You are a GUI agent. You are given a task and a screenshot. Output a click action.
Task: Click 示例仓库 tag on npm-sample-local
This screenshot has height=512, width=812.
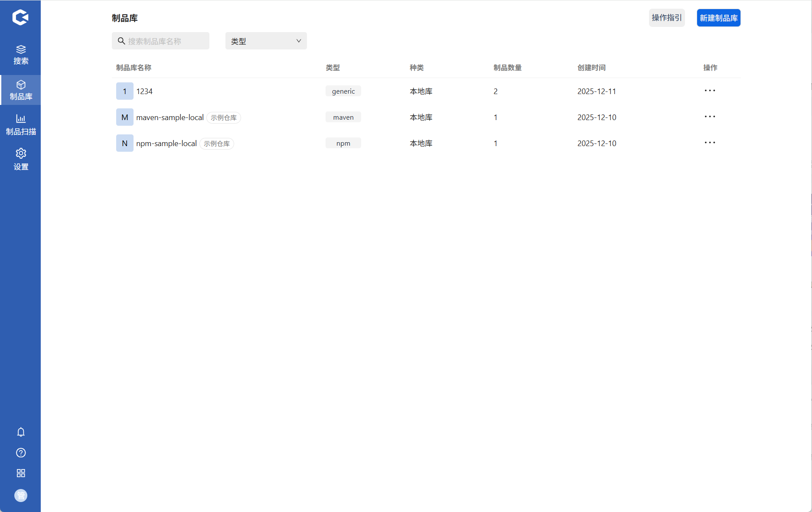pos(217,144)
